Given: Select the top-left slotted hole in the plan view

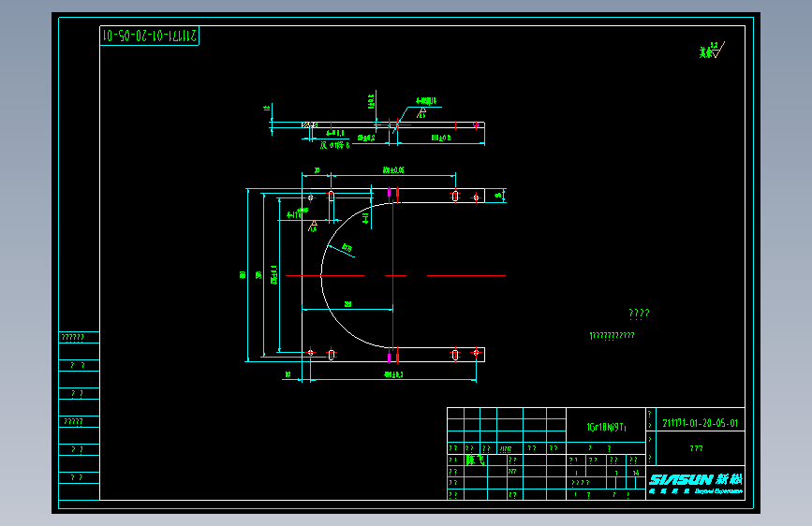Looking at the screenshot, I should [x=331, y=196].
